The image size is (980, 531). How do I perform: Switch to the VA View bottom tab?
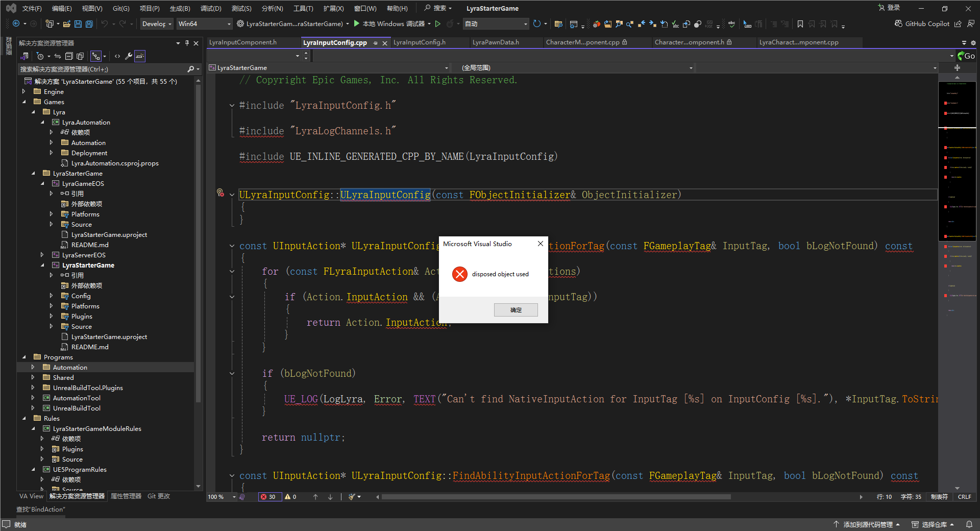tap(31, 496)
